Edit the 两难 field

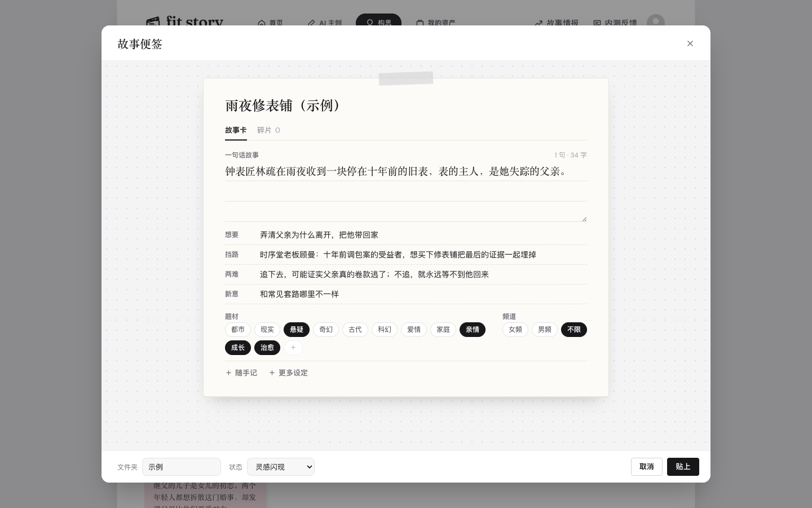pyautogui.click(x=423, y=274)
